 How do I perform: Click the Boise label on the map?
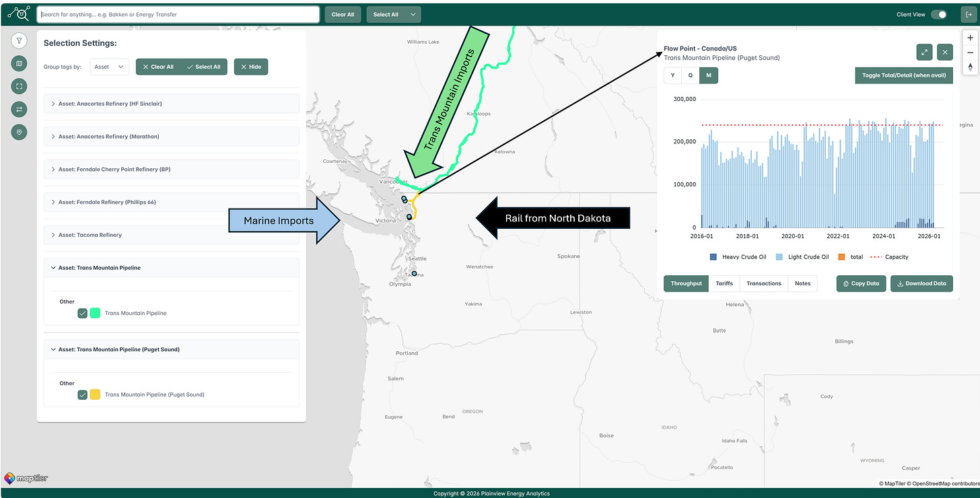click(606, 435)
